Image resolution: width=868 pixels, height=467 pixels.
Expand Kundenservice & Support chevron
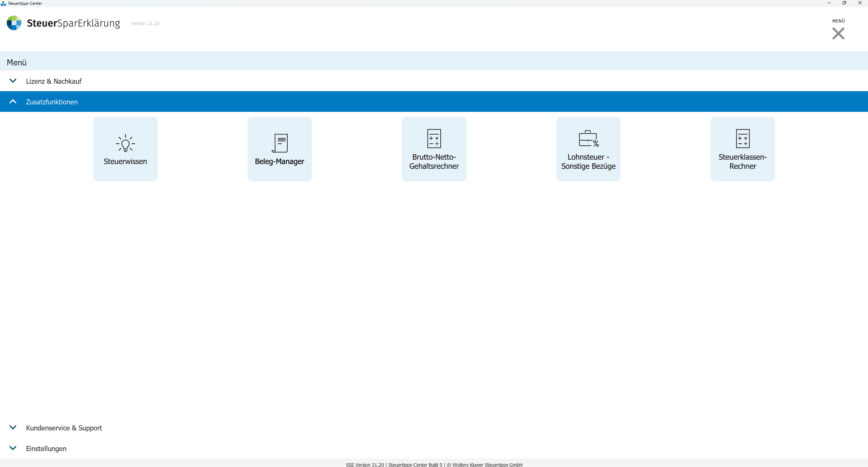tap(13, 427)
